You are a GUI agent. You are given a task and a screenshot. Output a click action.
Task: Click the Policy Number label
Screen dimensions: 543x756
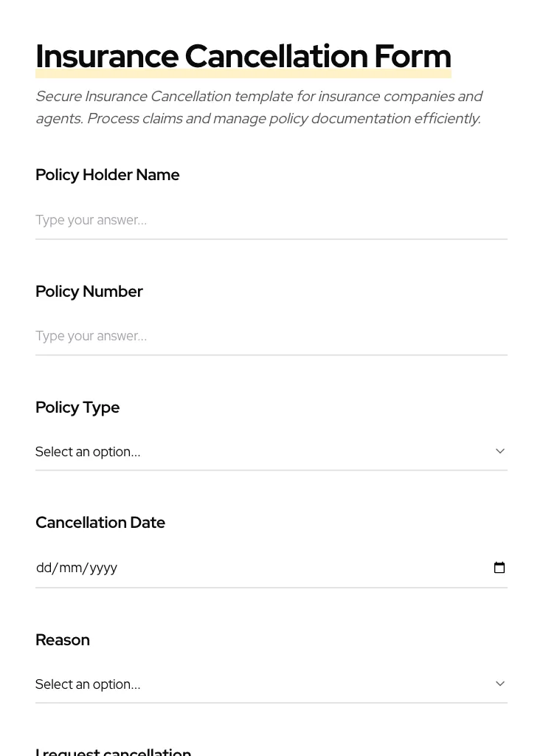pyautogui.click(x=89, y=292)
